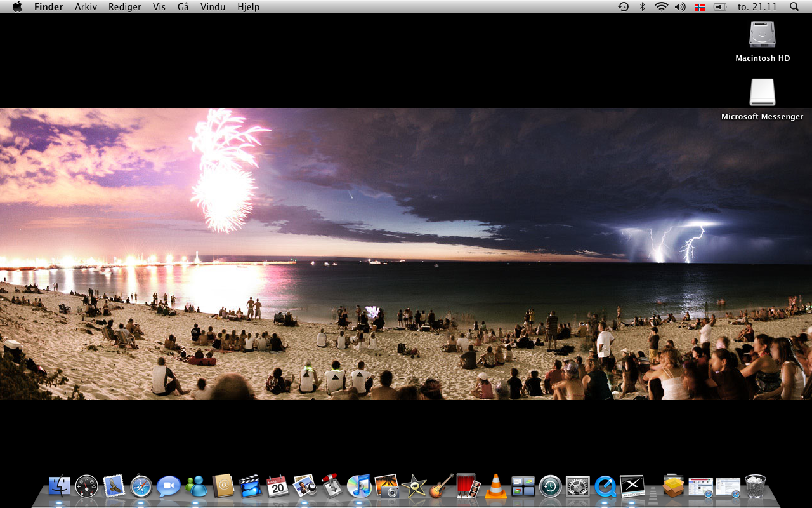812x508 pixels.
Task: Launch QuickTime Player from the Dock
Action: pos(605,486)
